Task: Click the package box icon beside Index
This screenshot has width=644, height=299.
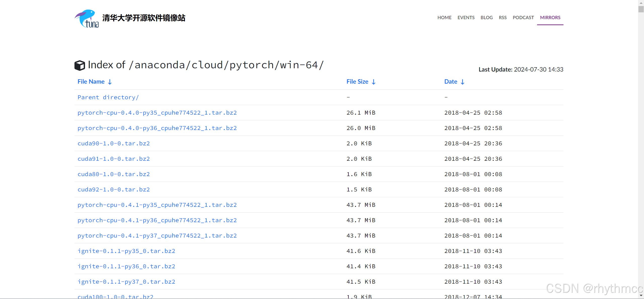Action: pyautogui.click(x=80, y=65)
